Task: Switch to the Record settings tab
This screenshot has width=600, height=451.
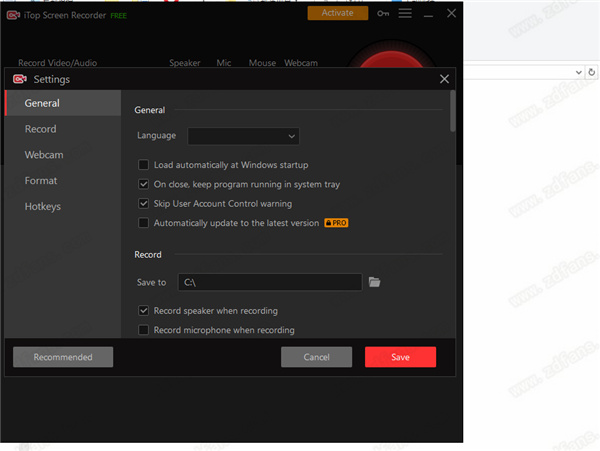Action: [63, 129]
